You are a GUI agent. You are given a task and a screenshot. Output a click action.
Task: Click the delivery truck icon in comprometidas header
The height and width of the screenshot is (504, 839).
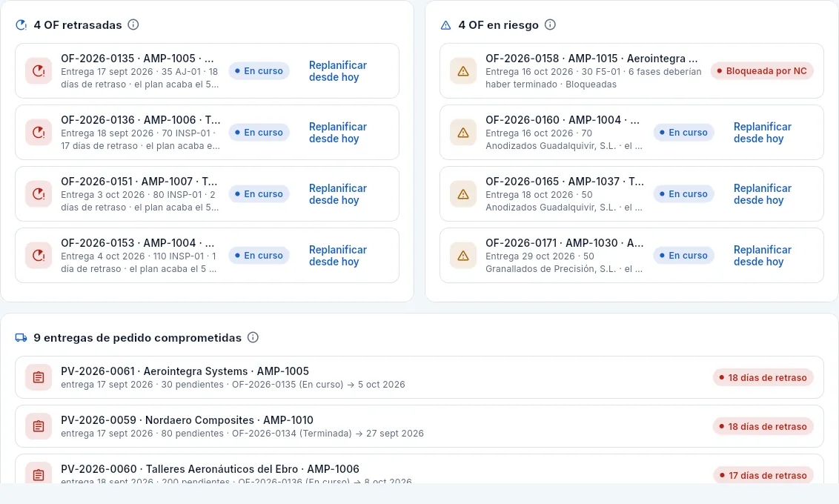pos(21,337)
